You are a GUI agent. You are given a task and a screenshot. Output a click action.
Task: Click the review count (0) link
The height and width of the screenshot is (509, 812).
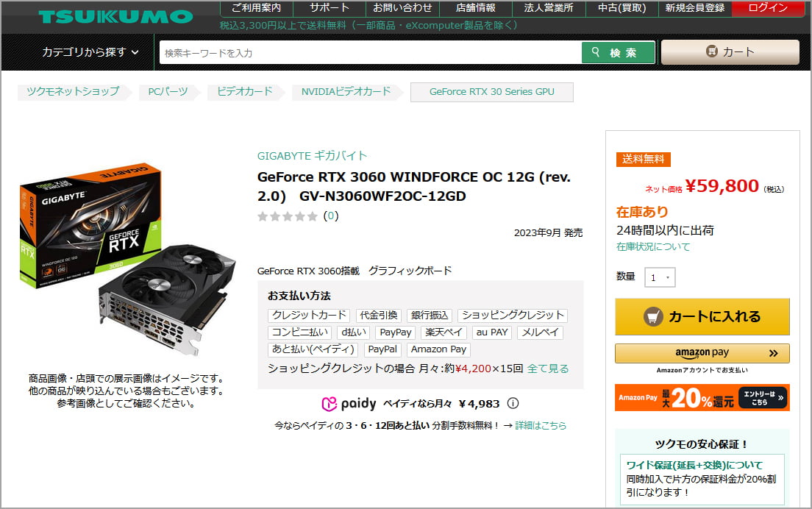[331, 216]
